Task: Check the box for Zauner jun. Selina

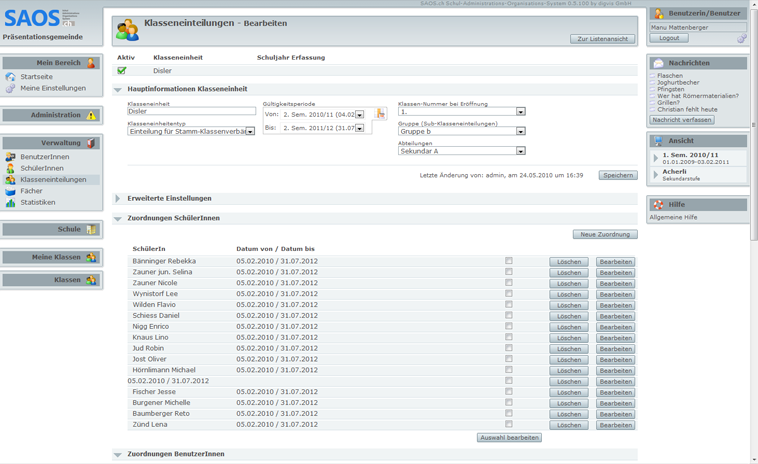Action: [509, 272]
